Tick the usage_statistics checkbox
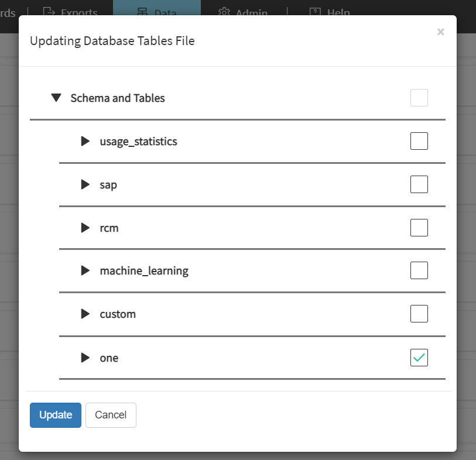Screen dimensions: 476x460 click(419, 141)
